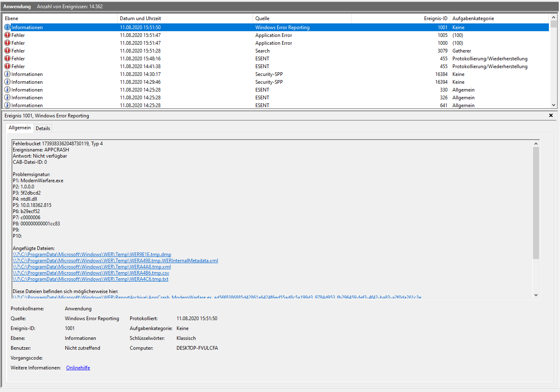This screenshot has height=392, width=560.
Task: Click the Anzahl von Ereignissen: 14.562 text
Action: 70,7
